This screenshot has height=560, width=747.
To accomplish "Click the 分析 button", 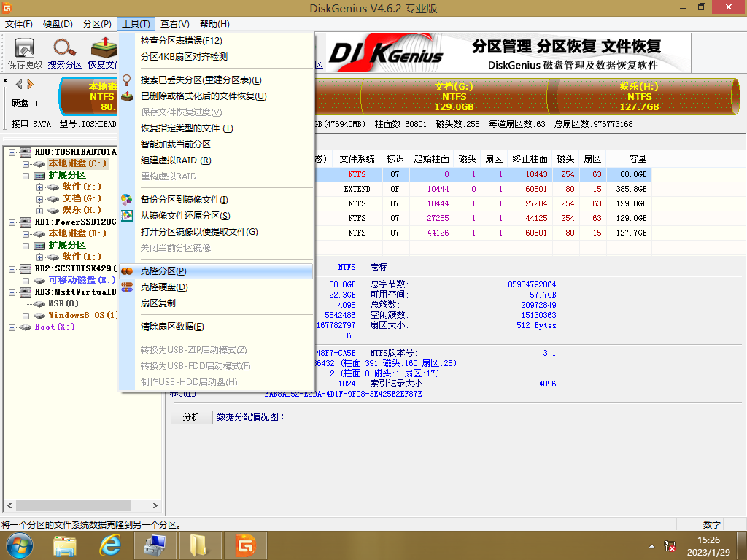I will point(192,416).
